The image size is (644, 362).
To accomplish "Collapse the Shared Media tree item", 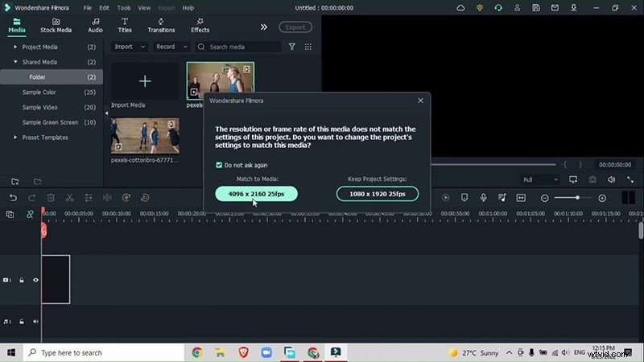I will point(15,62).
